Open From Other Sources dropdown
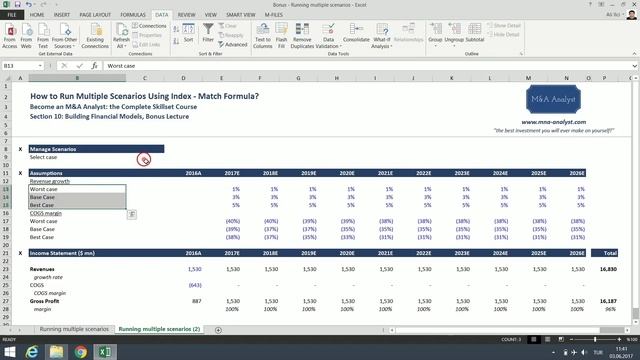The width and height of the screenshot is (640, 360). pos(64,36)
